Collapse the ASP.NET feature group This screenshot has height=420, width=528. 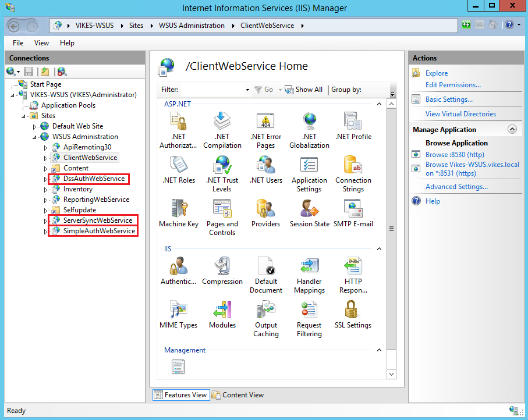click(379, 104)
